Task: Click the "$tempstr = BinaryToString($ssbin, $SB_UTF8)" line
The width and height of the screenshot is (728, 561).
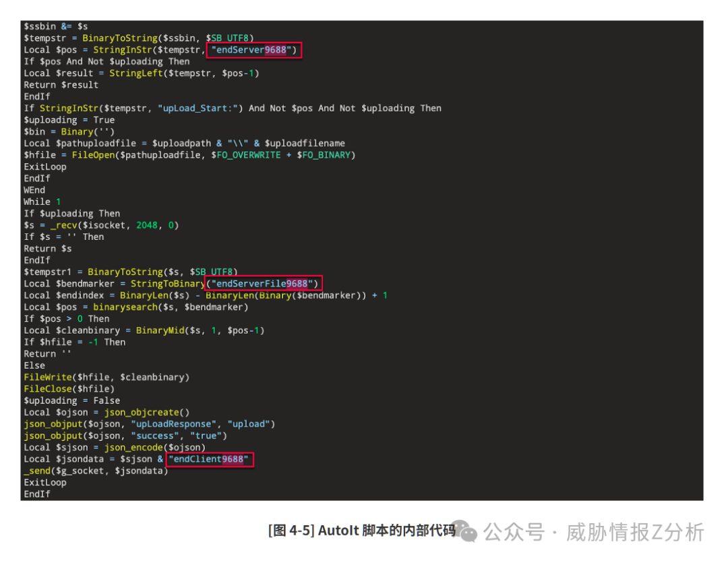Action: click(139, 38)
